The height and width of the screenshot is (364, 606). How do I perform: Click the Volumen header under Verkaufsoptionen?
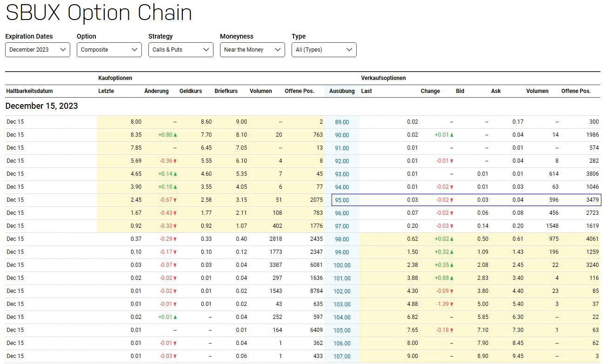pyautogui.click(x=537, y=91)
